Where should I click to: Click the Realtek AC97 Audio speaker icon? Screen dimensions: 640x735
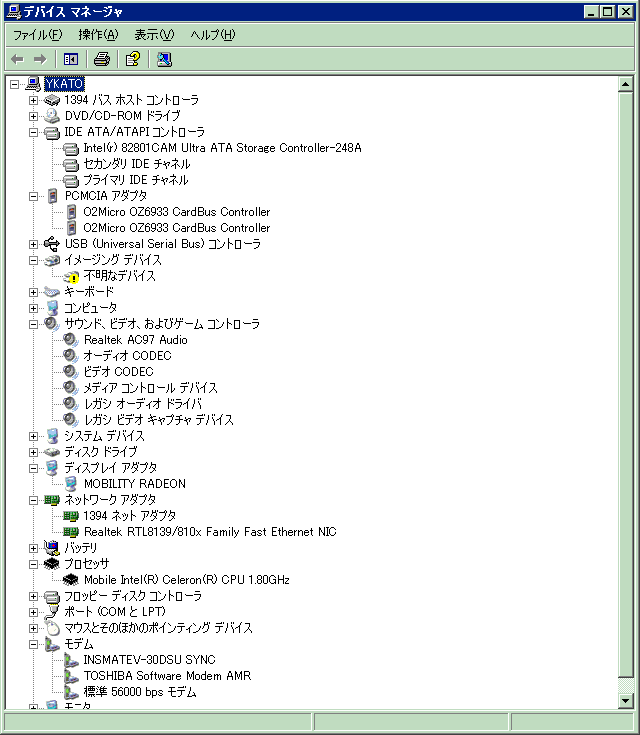pos(70,340)
